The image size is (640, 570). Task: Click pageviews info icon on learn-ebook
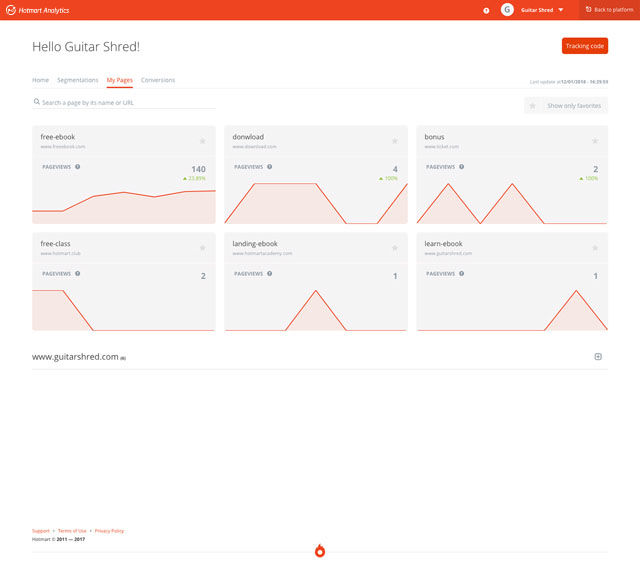461,274
